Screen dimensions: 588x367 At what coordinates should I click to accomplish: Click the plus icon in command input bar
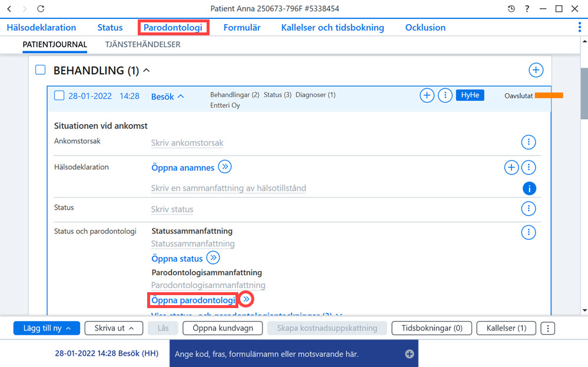coord(410,354)
